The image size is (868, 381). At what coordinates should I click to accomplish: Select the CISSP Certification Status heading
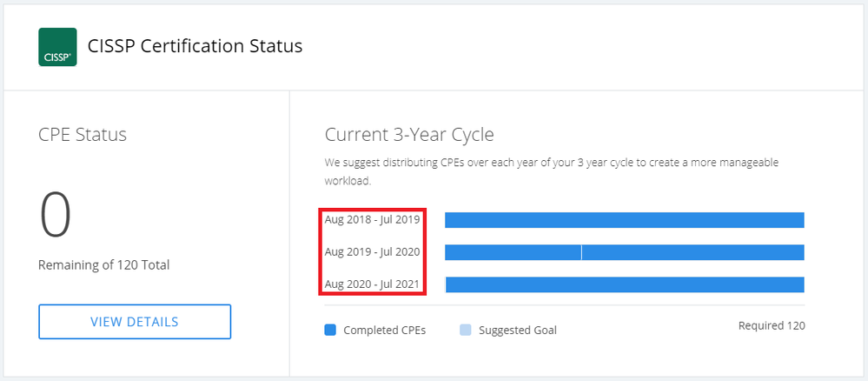tap(195, 46)
